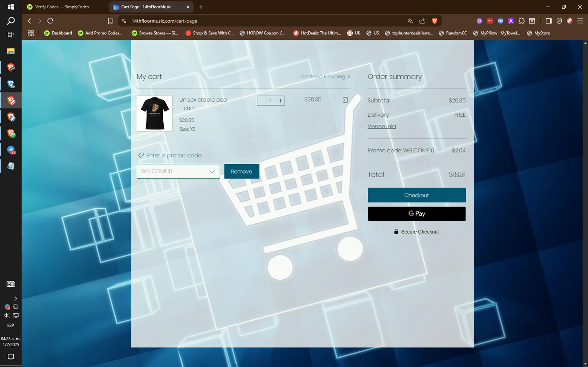Open the Unisex staple eco t-shirt link
Viewport: 588px width, 367px height.
tap(203, 104)
